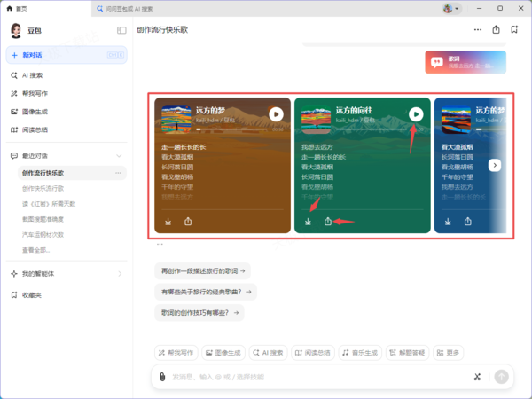Click the attachment paperclip icon
This screenshot has height=399, width=532.
pyautogui.click(x=162, y=377)
